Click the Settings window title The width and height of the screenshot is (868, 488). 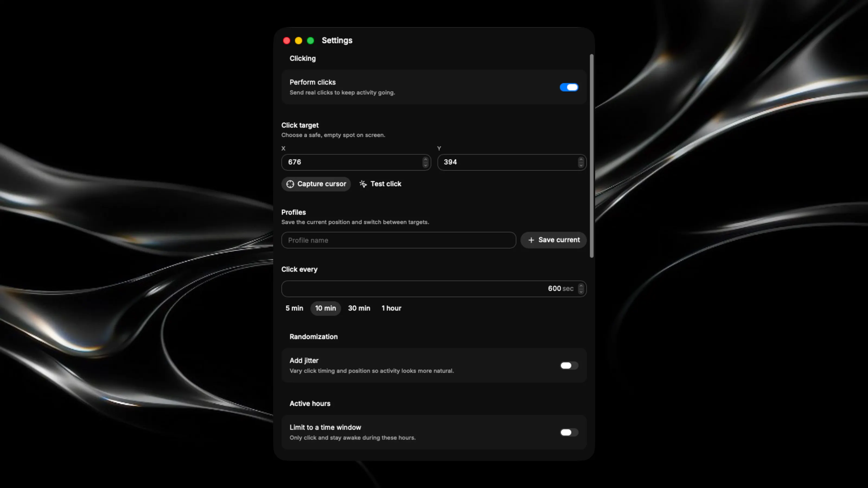(x=337, y=40)
